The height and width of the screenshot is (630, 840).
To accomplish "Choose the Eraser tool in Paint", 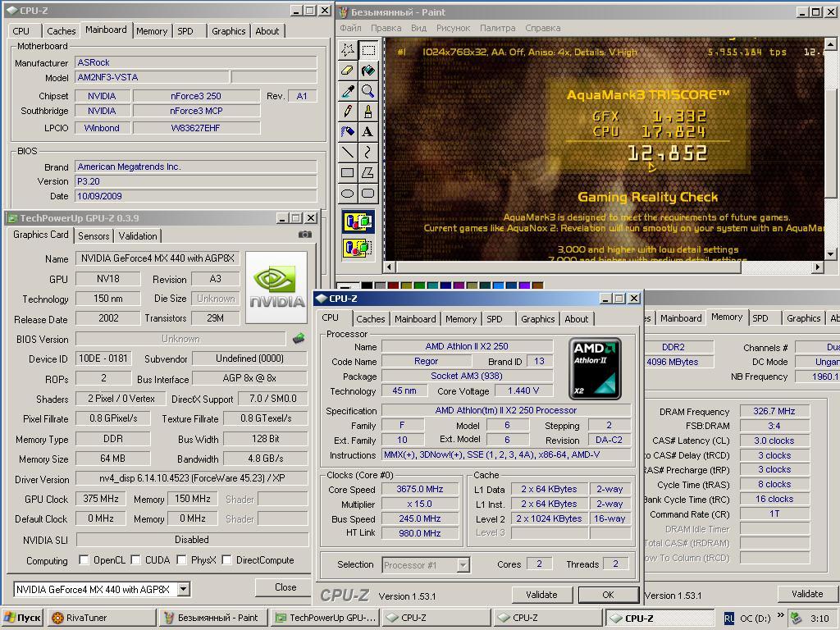I will (348, 71).
